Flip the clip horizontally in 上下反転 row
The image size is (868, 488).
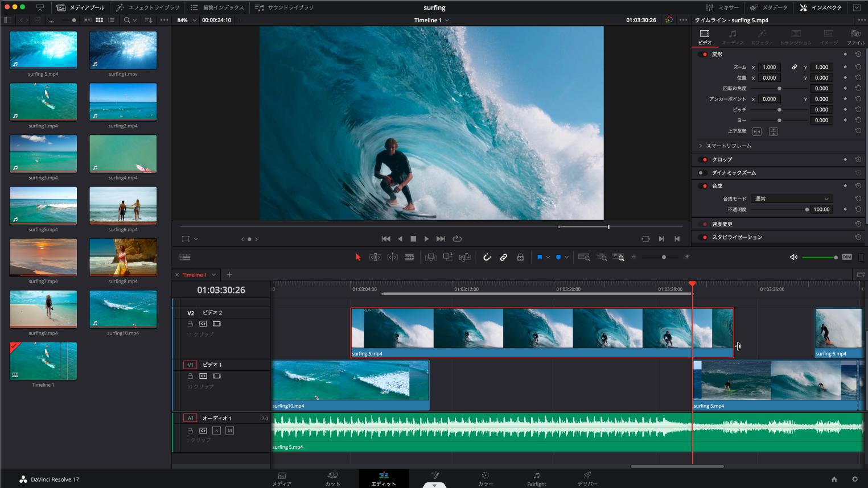point(756,131)
